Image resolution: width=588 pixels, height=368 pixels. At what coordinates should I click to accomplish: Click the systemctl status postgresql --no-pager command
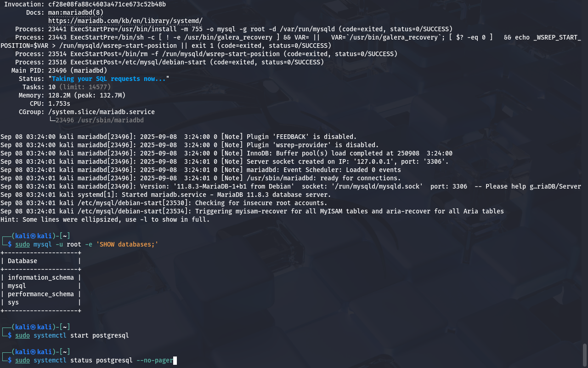pos(94,360)
